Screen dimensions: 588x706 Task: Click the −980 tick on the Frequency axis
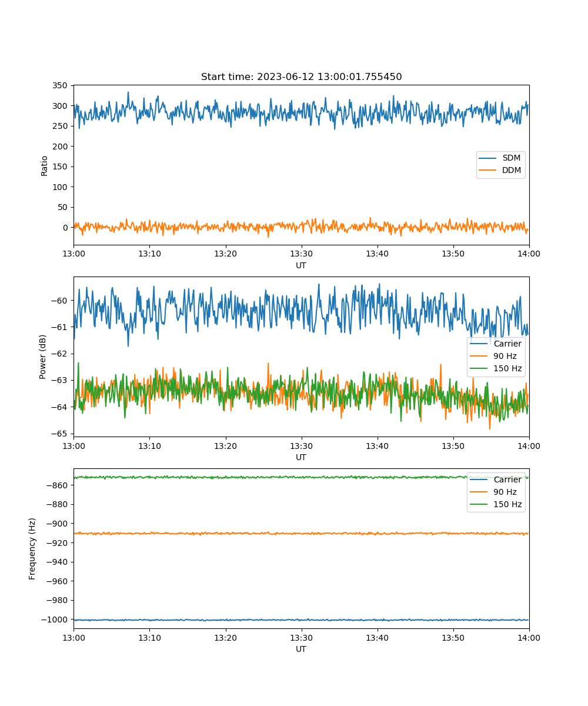click(x=58, y=600)
